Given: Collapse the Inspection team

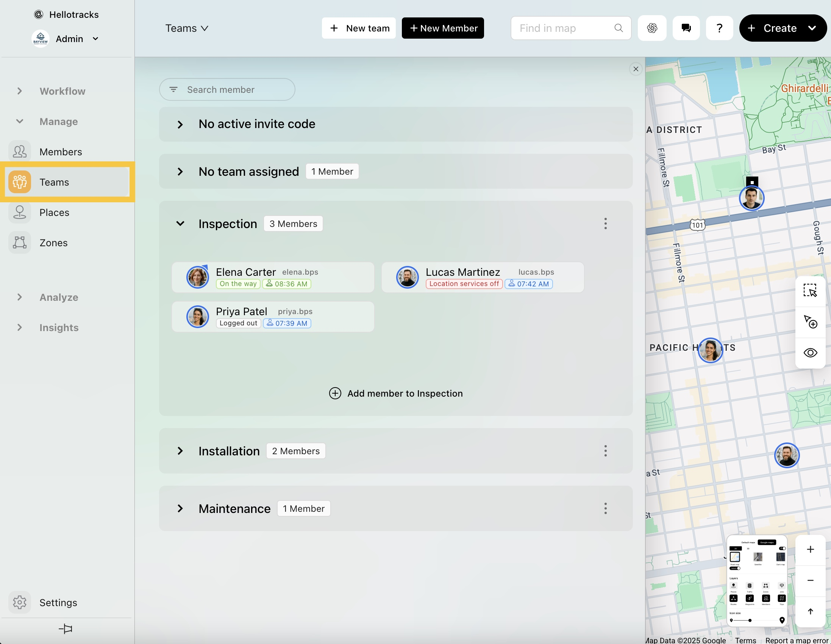Looking at the screenshot, I should pos(180,224).
